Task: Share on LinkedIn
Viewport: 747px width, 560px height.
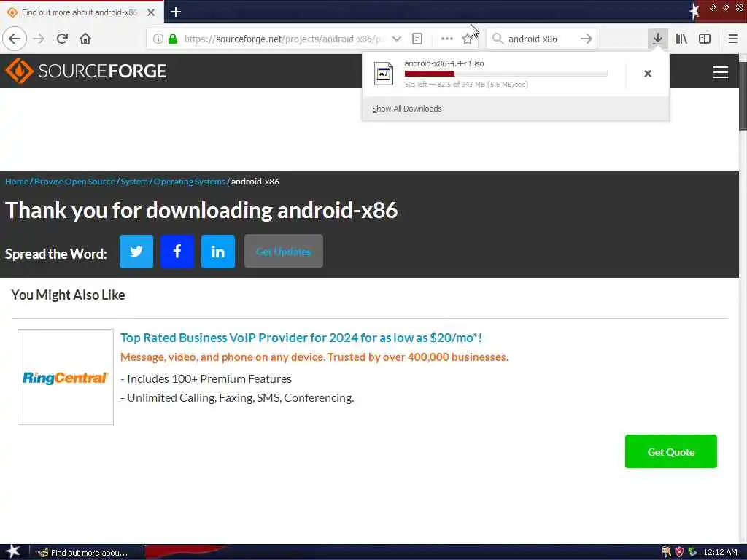Action: point(217,252)
